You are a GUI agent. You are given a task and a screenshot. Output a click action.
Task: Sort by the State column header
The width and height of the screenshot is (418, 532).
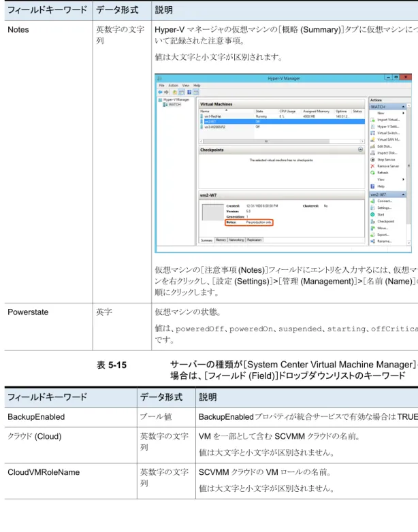[259, 112]
